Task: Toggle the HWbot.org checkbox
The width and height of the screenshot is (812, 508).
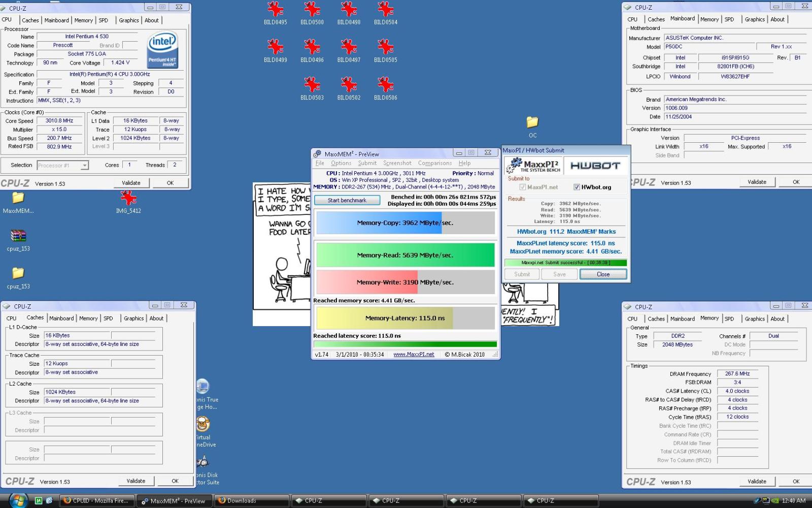Action: pos(577,187)
